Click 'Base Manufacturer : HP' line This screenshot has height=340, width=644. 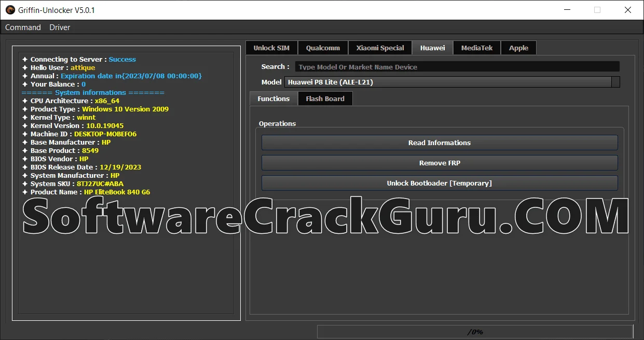pyautogui.click(x=66, y=143)
